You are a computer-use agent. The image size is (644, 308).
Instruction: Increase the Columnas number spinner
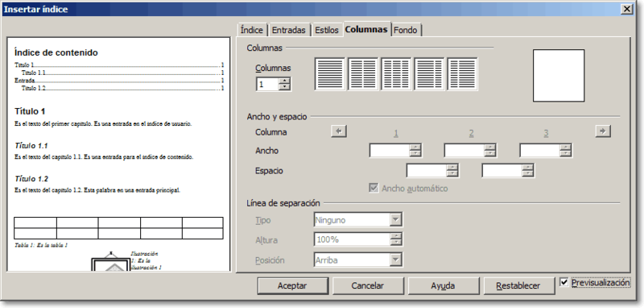[284, 81]
